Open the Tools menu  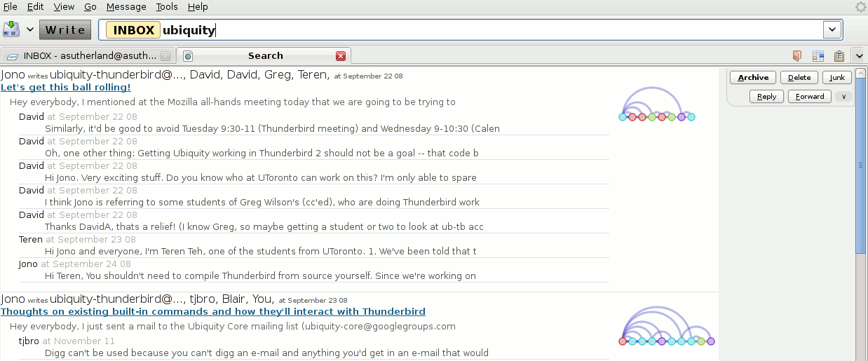point(167,6)
